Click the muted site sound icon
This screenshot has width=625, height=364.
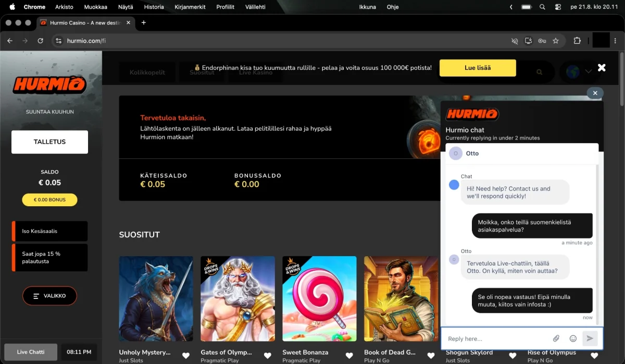point(515,41)
